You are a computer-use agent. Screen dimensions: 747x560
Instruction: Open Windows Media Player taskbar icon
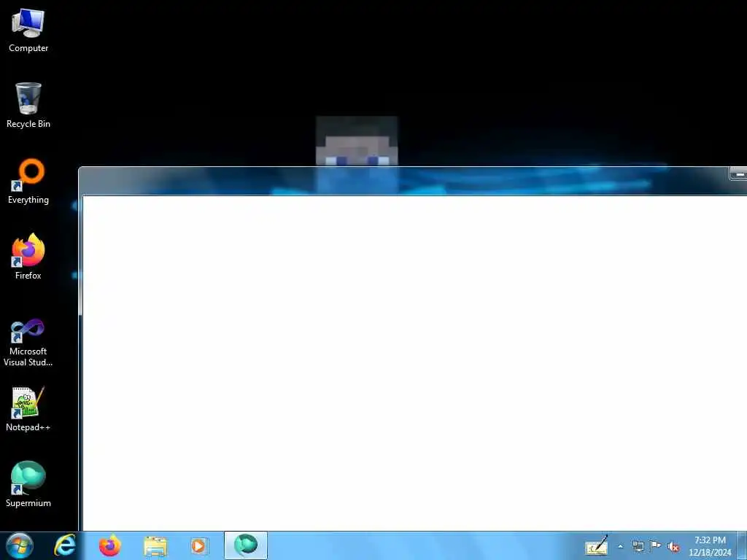(198, 545)
